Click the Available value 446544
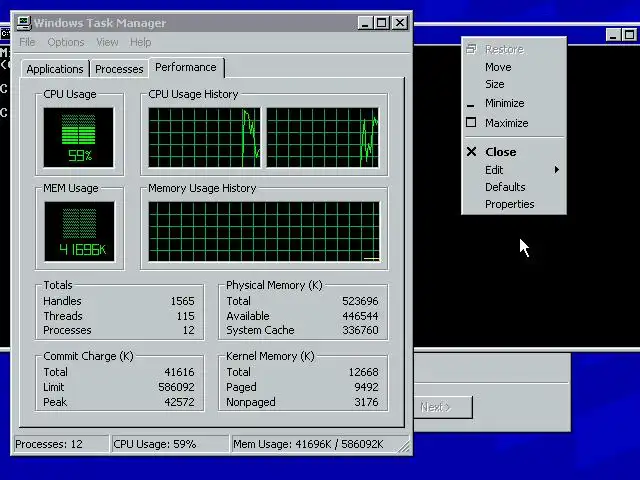640x480 pixels. pos(360,316)
